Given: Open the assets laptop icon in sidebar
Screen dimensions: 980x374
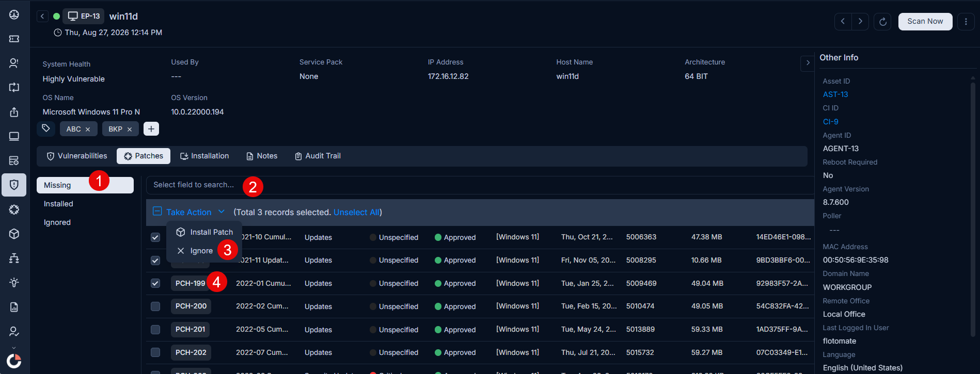Looking at the screenshot, I should [x=14, y=136].
